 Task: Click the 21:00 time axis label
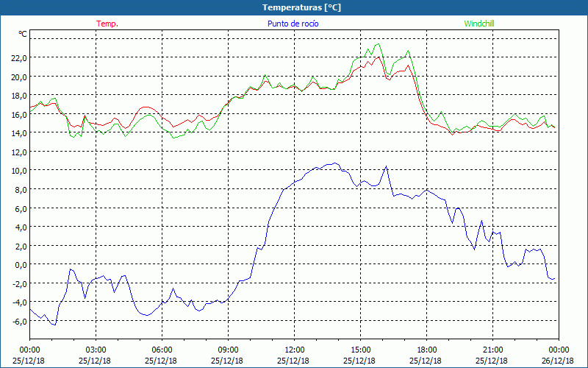tap(492, 350)
